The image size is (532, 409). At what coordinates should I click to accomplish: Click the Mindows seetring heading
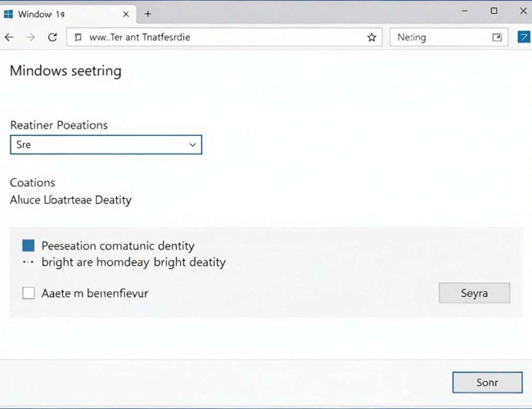65,71
